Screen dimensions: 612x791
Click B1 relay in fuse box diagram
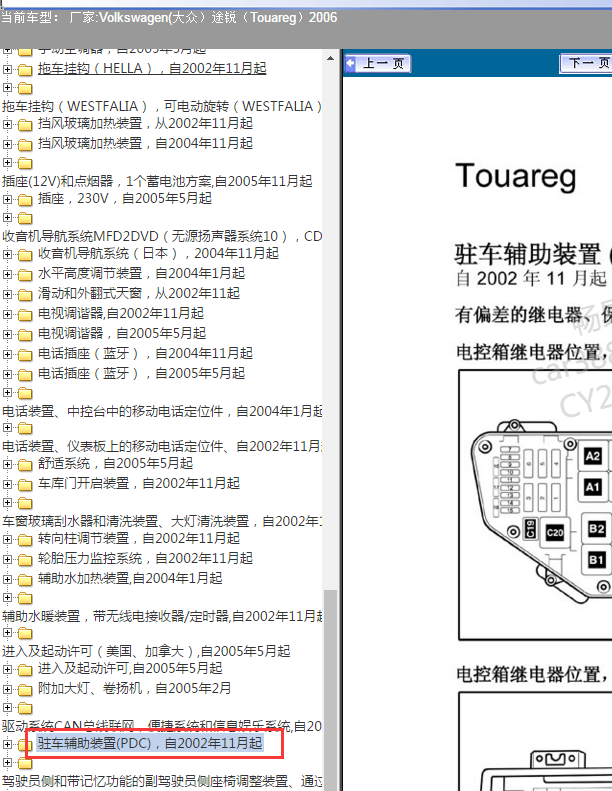click(x=596, y=559)
